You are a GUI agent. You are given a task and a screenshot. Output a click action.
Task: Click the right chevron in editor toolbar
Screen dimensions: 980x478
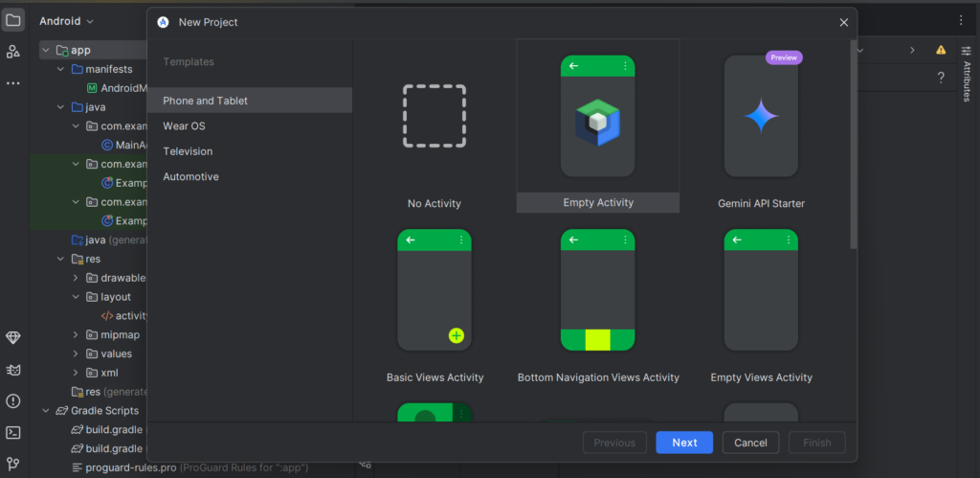point(912,50)
